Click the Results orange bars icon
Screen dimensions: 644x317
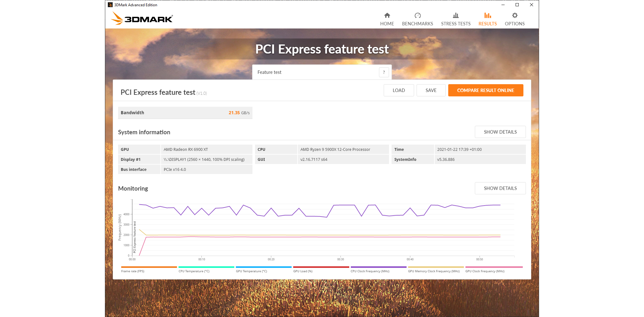(x=487, y=15)
